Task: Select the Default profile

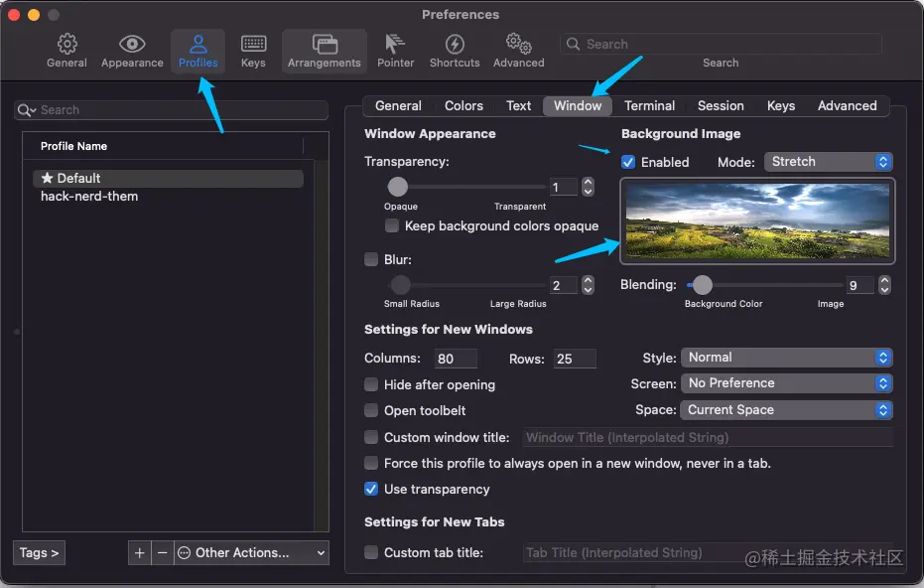Action: click(169, 178)
